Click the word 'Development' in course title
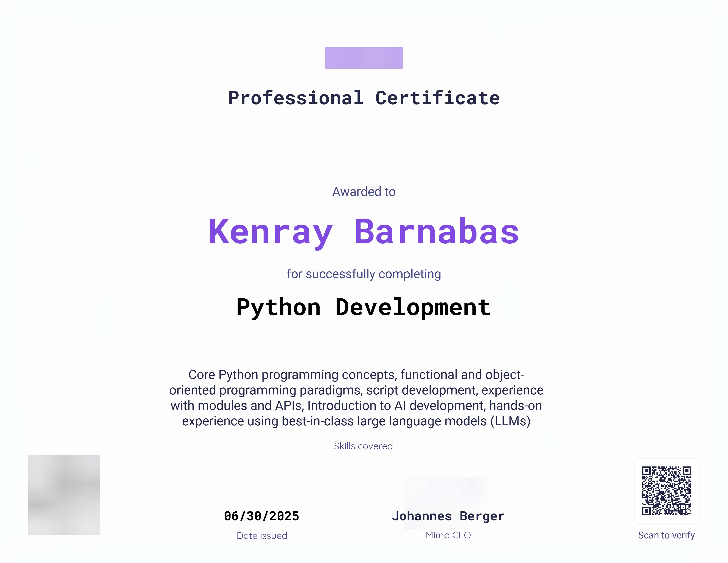Image resolution: width=728 pixels, height=563 pixels. tap(413, 307)
